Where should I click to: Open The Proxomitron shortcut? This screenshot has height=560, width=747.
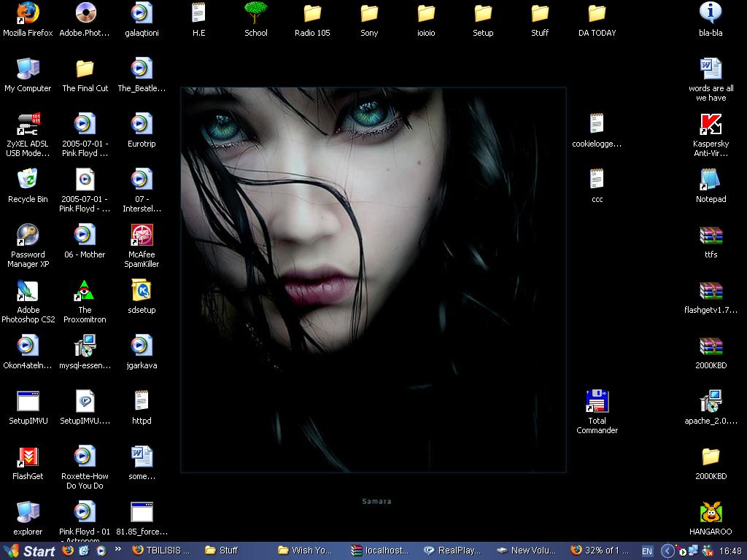[x=85, y=290]
